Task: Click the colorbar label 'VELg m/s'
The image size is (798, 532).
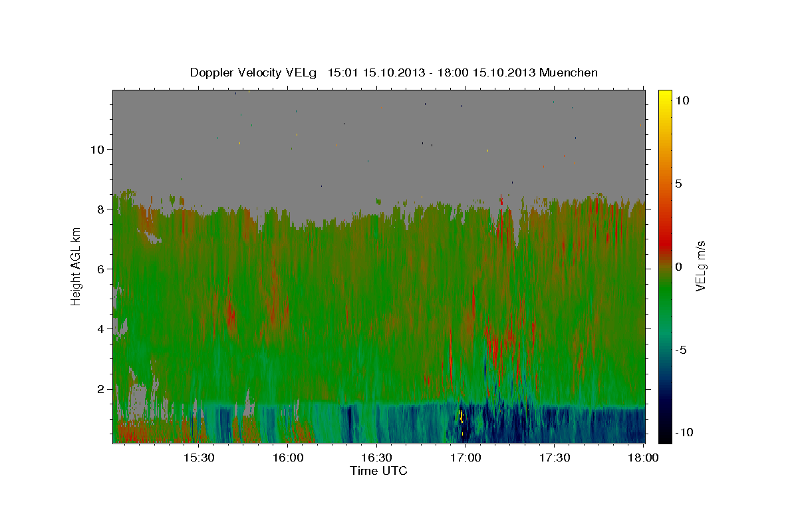Action: pos(700,266)
